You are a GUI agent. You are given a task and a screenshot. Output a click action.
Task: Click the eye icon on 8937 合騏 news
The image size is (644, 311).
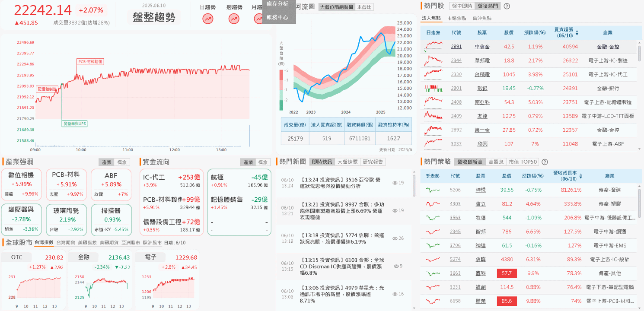pyautogui.click(x=395, y=210)
